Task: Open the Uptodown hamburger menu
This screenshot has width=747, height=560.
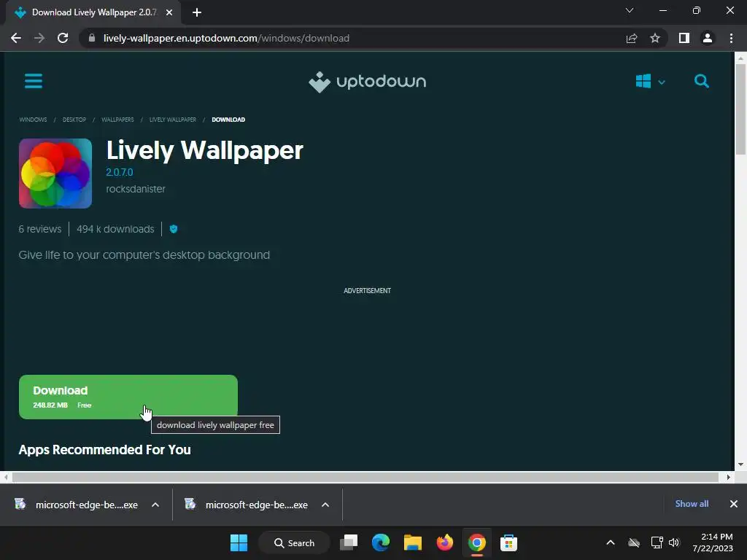Action: pos(34,81)
